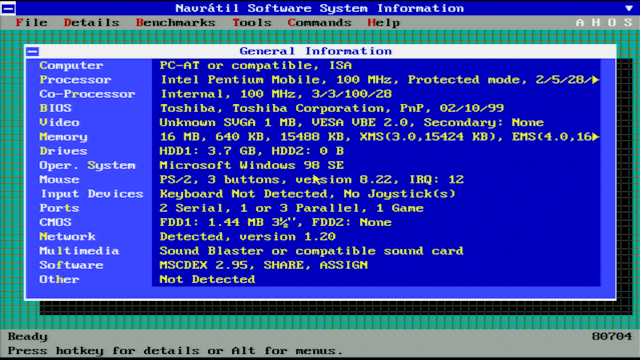Click the 'O' indicator in menu bar

[x=612, y=22]
